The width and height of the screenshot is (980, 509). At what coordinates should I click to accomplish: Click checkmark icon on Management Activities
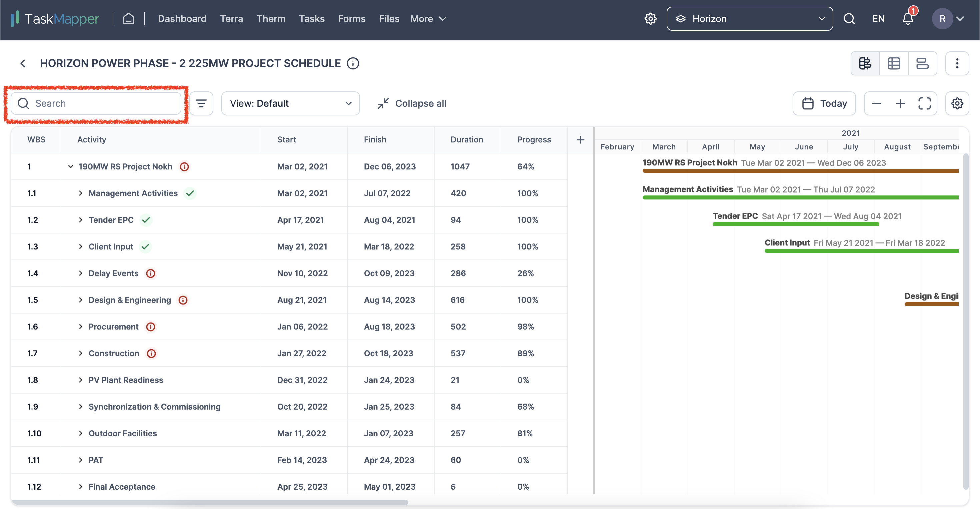point(190,193)
